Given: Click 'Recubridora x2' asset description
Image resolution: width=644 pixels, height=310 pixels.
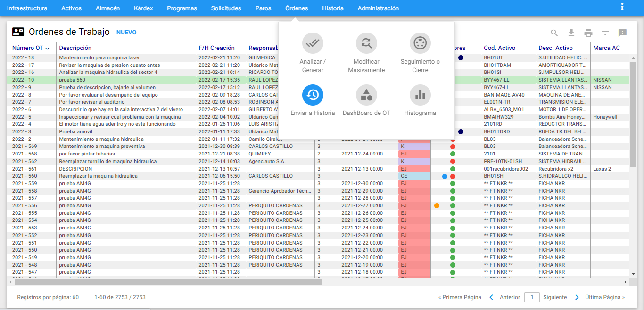Looking at the screenshot, I should click(556, 169).
